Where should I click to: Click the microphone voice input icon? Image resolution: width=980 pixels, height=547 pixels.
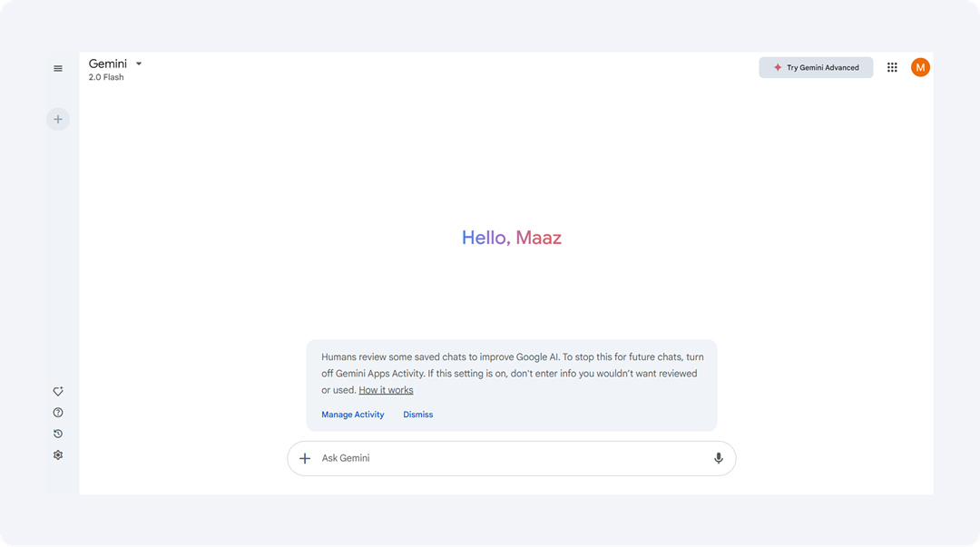click(x=719, y=458)
